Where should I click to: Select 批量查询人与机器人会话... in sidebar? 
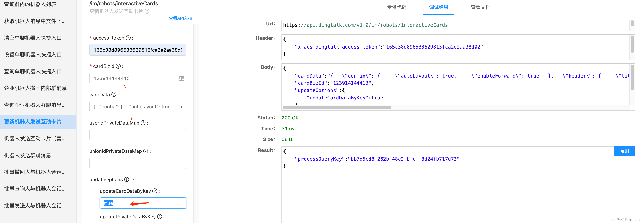click(35, 189)
